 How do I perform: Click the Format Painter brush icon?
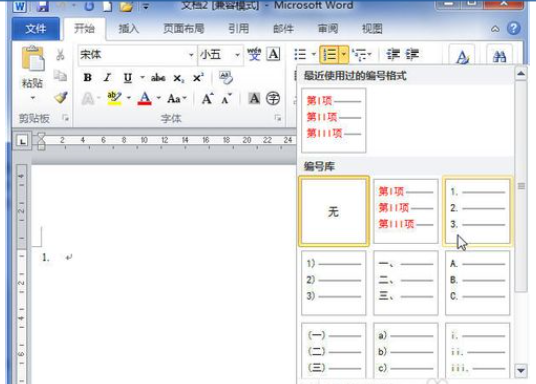pyautogui.click(x=61, y=98)
